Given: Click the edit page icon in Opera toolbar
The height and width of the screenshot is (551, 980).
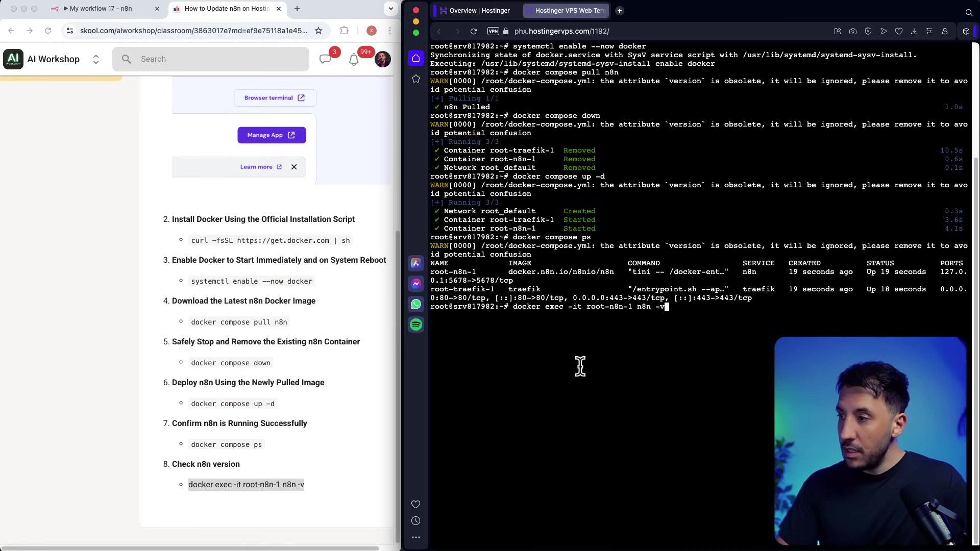Looking at the screenshot, I should (x=838, y=31).
